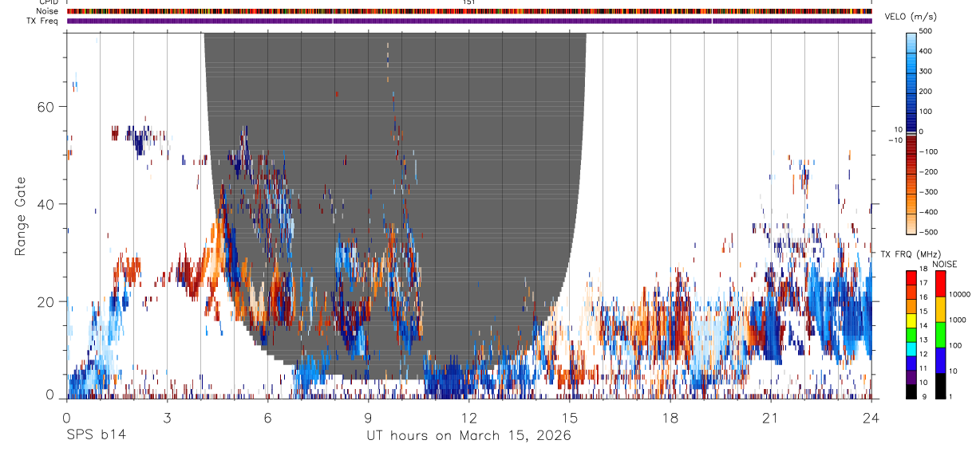Click the 100 label on noise legend

click(955, 345)
